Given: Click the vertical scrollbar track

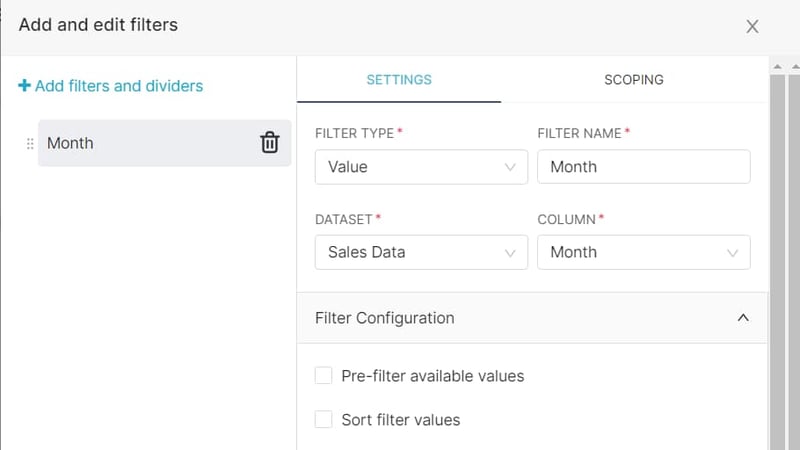Looking at the screenshot, I should 778,260.
